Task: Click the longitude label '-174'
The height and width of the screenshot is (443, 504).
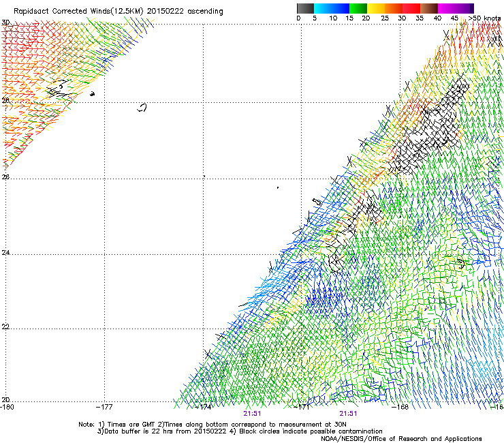Action: (x=204, y=407)
